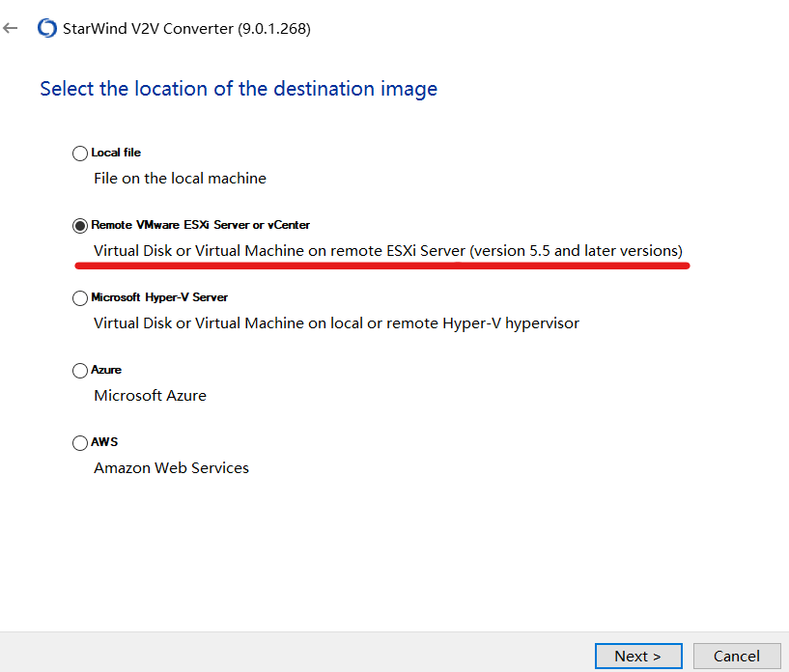This screenshot has width=789, height=672.
Task: Click the 'Azure' label text
Action: pyautogui.click(x=106, y=370)
